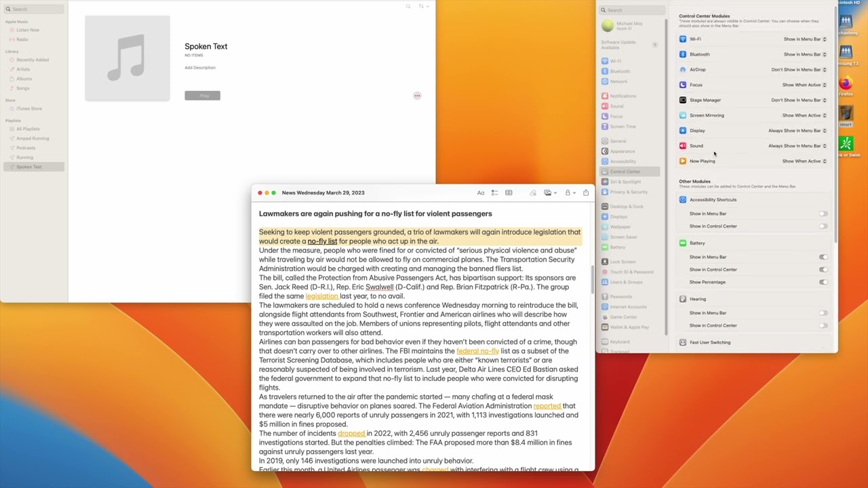
Task: Click the add link icon in Notes toolbar
Action: [x=533, y=193]
